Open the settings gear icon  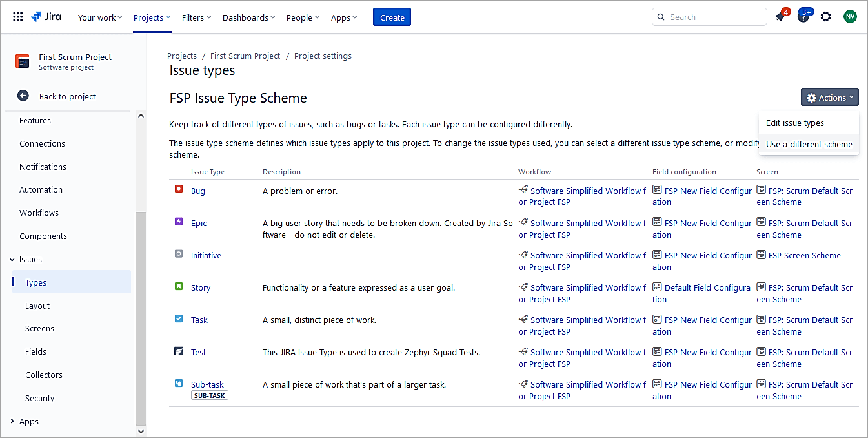coord(825,17)
